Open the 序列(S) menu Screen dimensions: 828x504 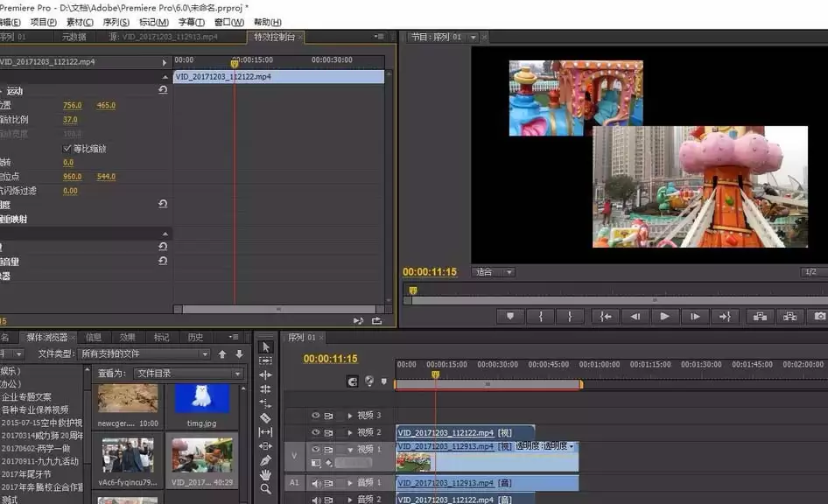point(116,22)
